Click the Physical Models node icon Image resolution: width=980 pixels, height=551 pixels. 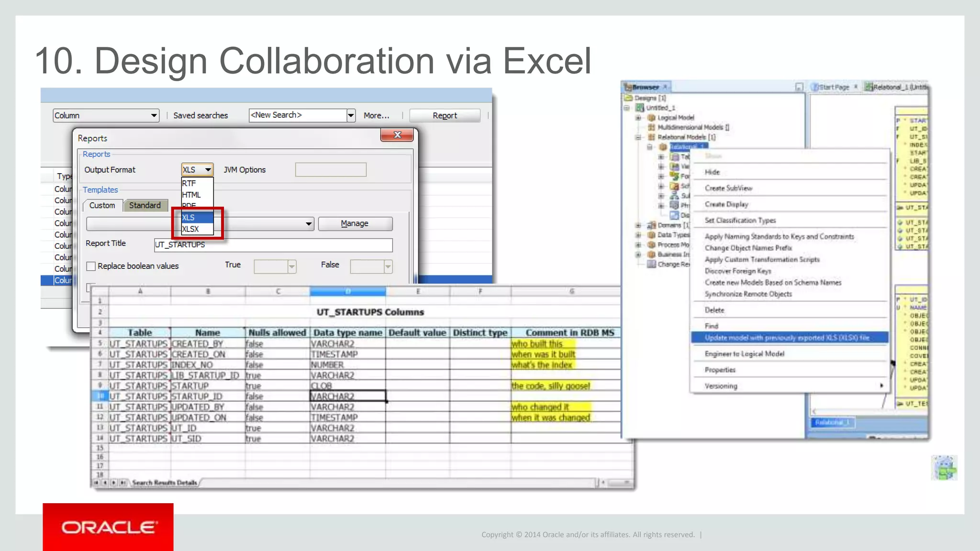tap(675, 206)
